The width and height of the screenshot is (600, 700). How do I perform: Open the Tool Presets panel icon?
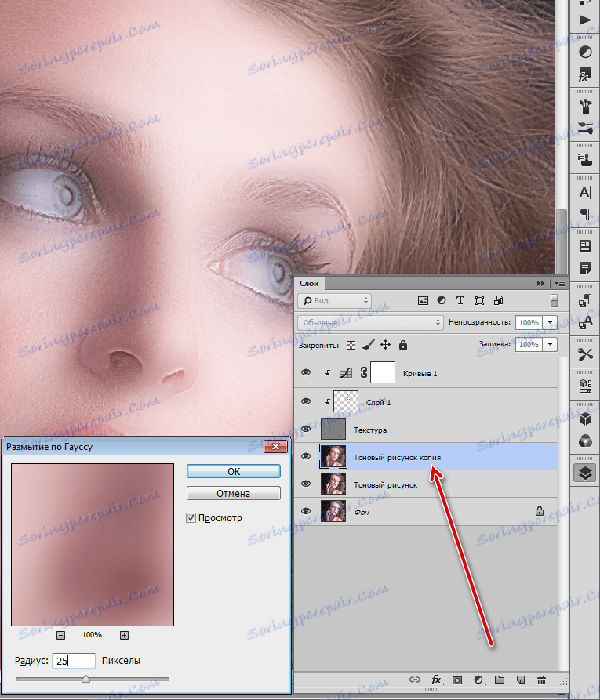[x=585, y=354]
